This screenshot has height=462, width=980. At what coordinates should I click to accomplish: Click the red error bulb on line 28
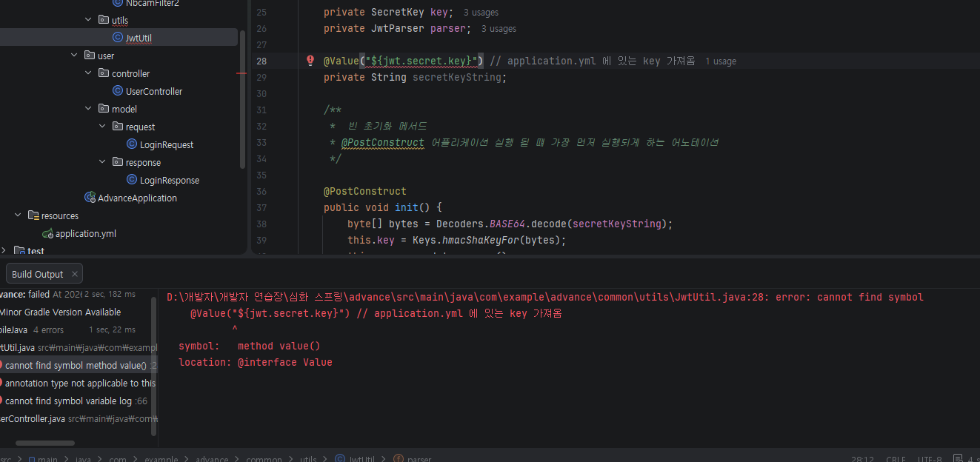(x=310, y=61)
